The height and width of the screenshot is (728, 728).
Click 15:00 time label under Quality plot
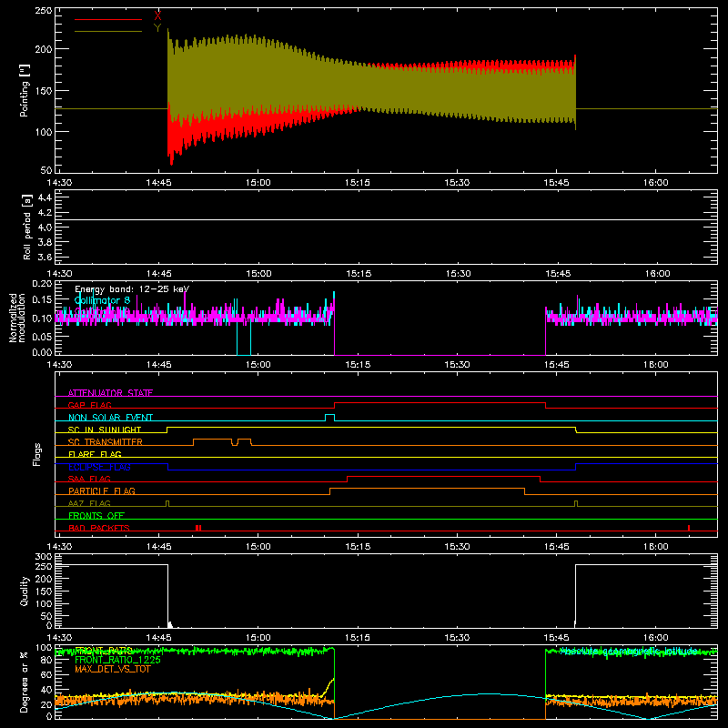[x=258, y=638]
